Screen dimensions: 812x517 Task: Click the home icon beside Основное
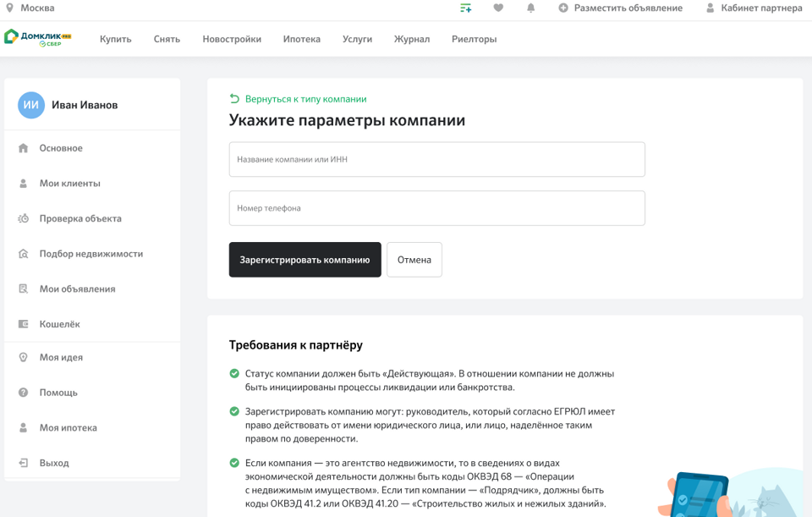click(x=24, y=148)
